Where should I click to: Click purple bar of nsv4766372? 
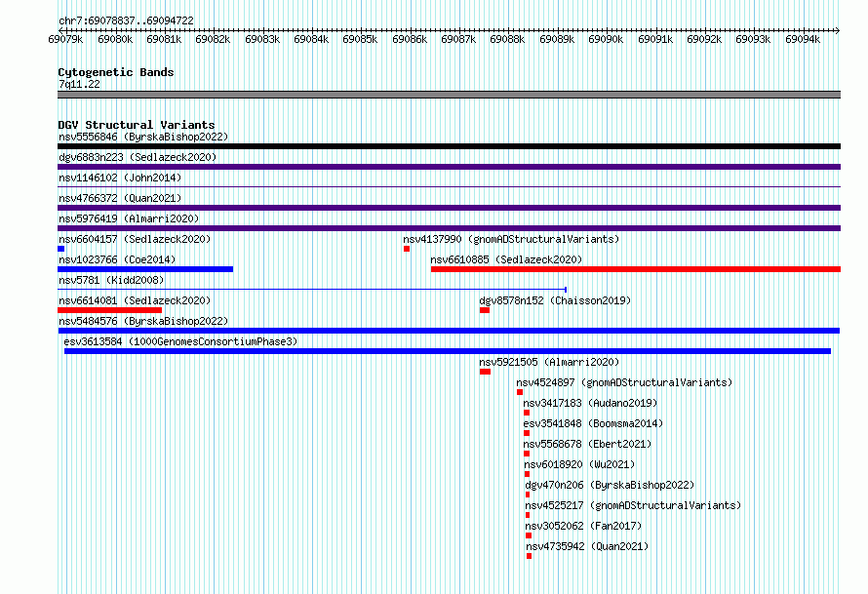pyautogui.click(x=449, y=208)
